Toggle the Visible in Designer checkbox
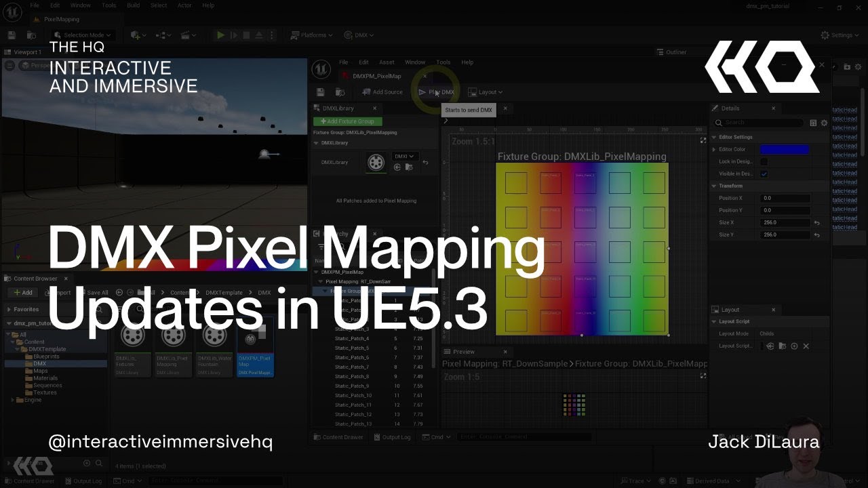 (x=764, y=174)
